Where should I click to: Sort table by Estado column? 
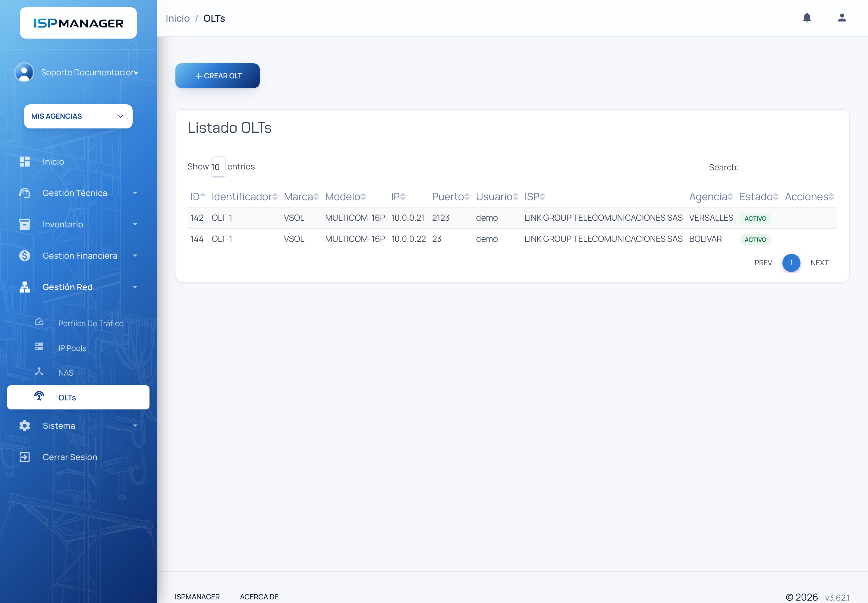tap(776, 197)
